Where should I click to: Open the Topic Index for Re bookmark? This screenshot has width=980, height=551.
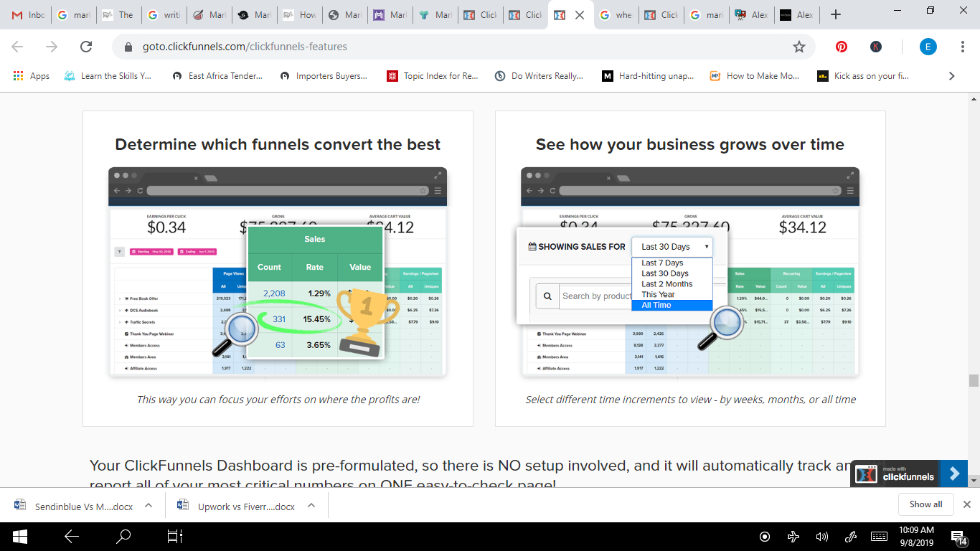433,75
